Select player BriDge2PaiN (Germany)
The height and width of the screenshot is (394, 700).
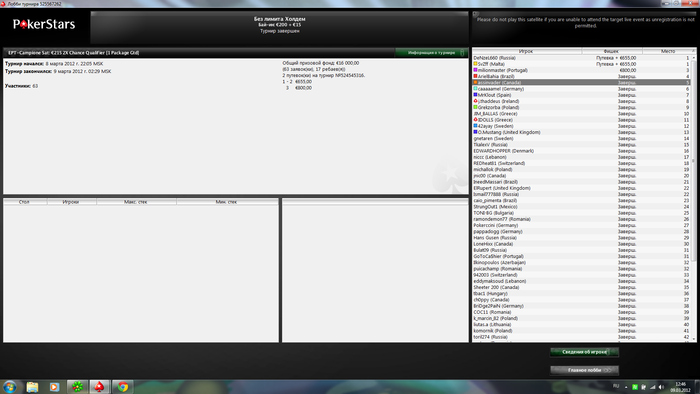[582, 306]
